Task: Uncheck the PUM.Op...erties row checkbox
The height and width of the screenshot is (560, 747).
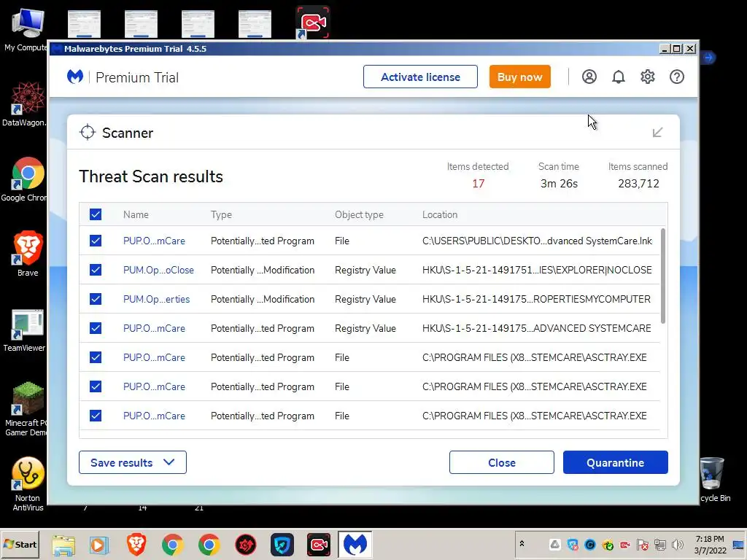Action: 96,299
